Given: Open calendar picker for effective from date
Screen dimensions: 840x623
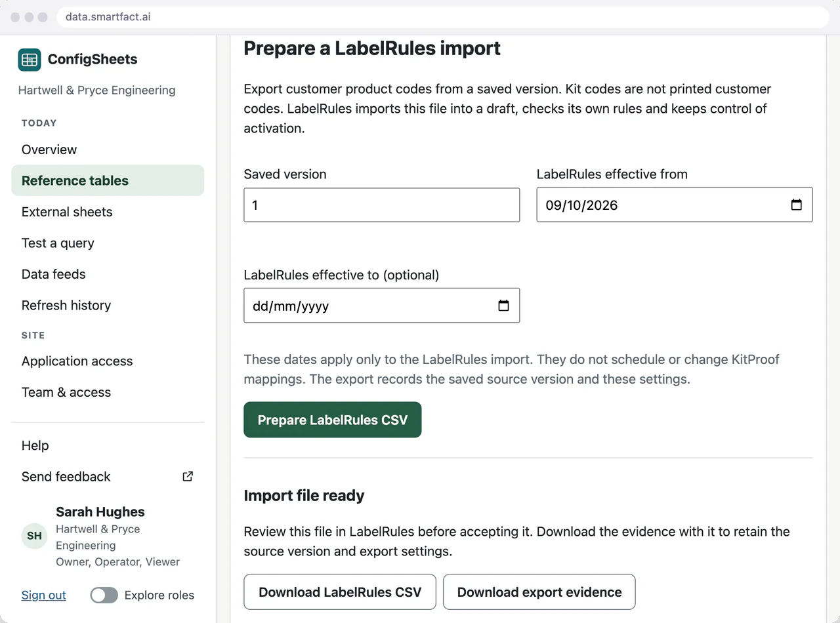Looking at the screenshot, I should coord(796,205).
